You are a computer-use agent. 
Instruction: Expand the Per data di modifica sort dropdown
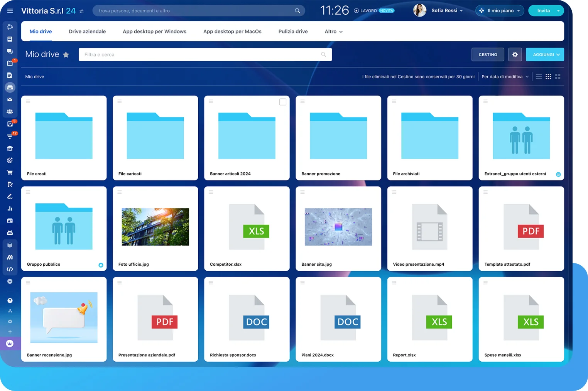point(505,77)
